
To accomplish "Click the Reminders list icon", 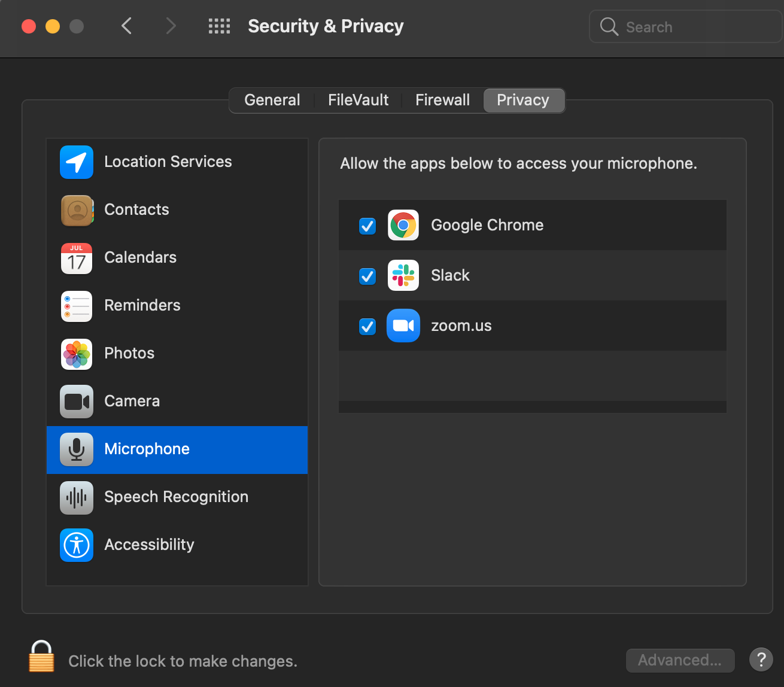I will (77, 306).
